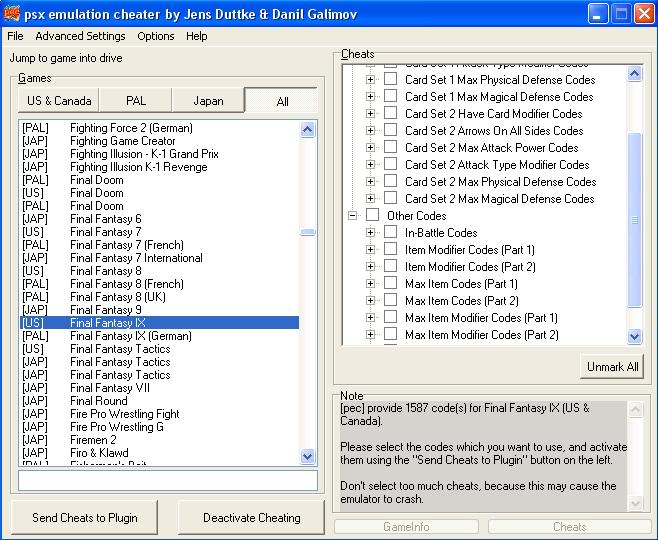The height and width of the screenshot is (540, 658).
Task: Expand Card Set 2 Max Physical Defense Codes node
Action: [x=370, y=181]
